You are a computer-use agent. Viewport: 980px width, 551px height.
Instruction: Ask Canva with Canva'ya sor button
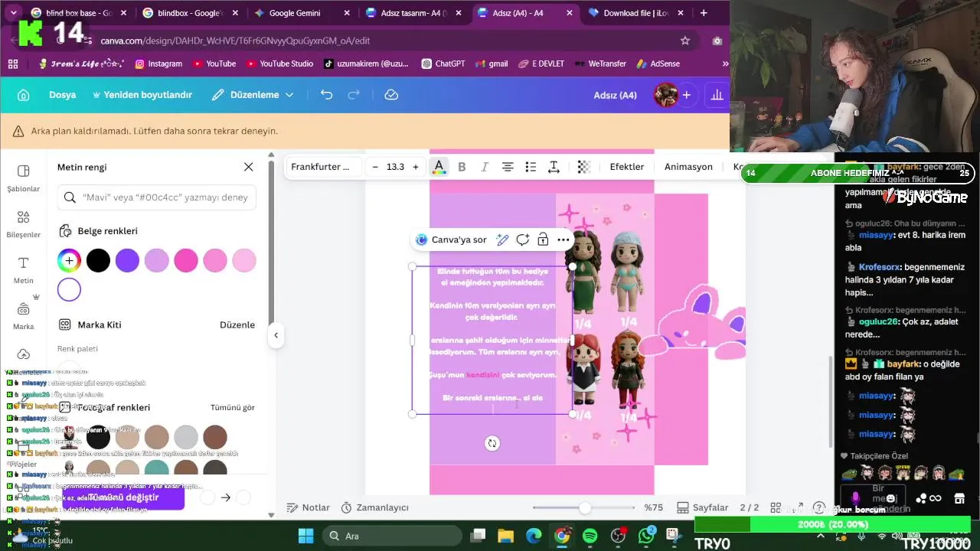point(451,240)
